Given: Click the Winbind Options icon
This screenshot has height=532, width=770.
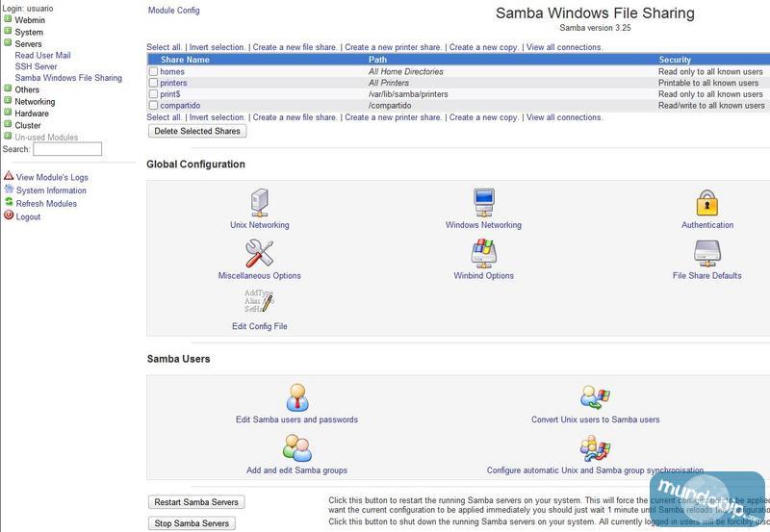Looking at the screenshot, I should point(484,253).
